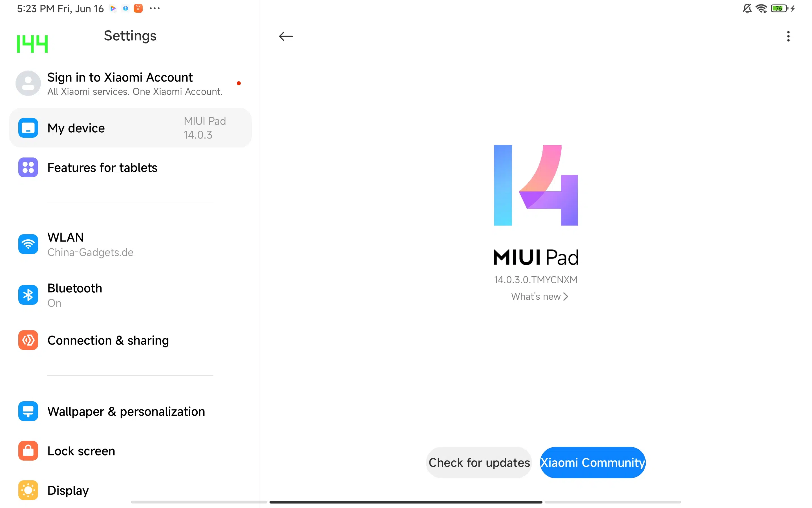Open WLAN settings

point(130,244)
